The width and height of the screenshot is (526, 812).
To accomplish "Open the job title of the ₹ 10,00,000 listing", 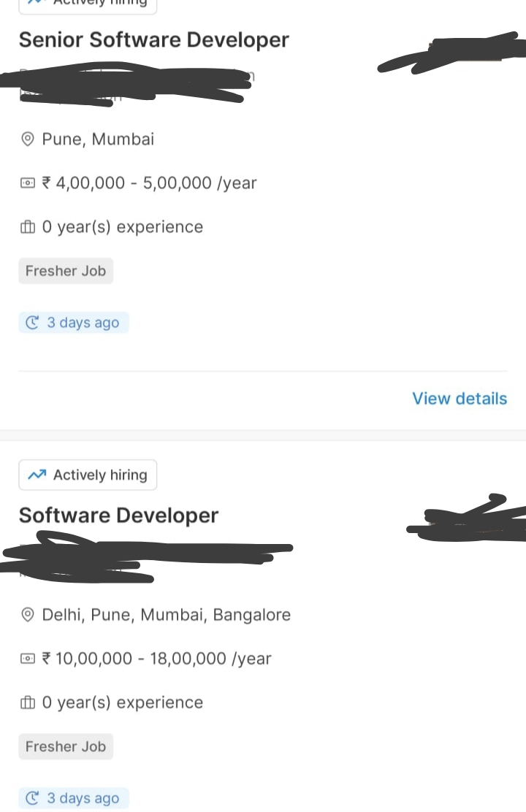I will pos(118,516).
